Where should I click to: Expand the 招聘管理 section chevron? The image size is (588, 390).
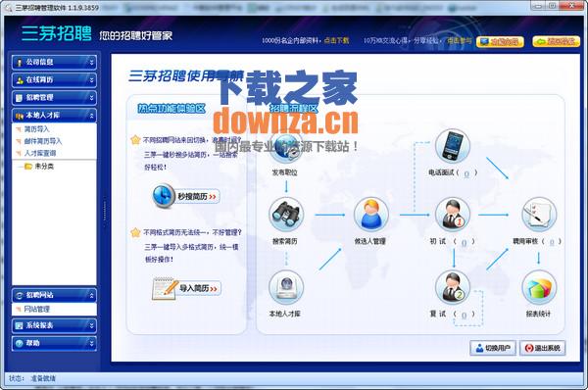click(x=91, y=98)
